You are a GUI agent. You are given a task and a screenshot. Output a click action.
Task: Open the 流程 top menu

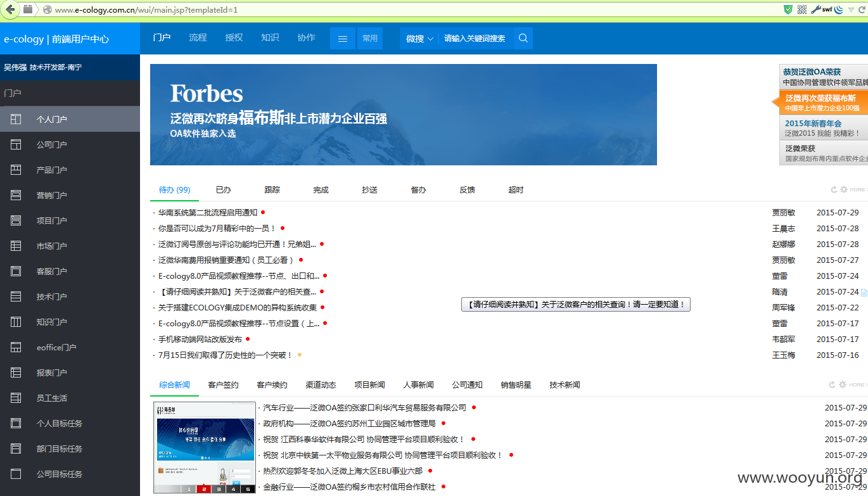(198, 37)
